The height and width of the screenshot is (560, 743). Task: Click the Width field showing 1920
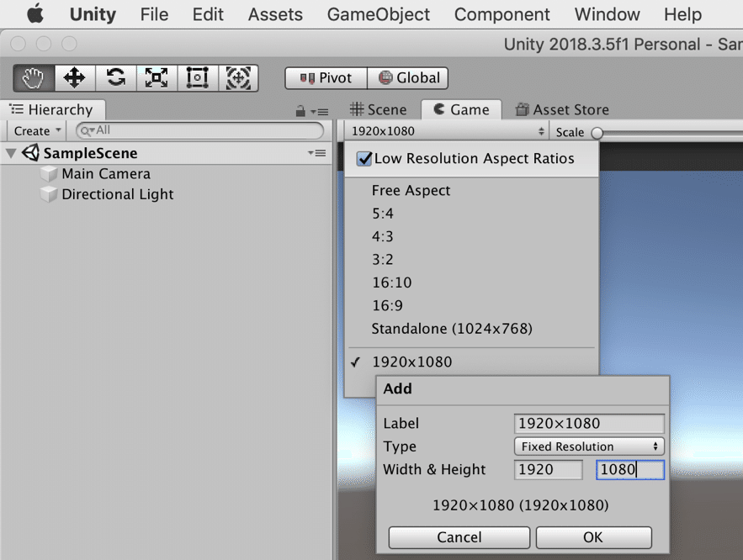549,469
